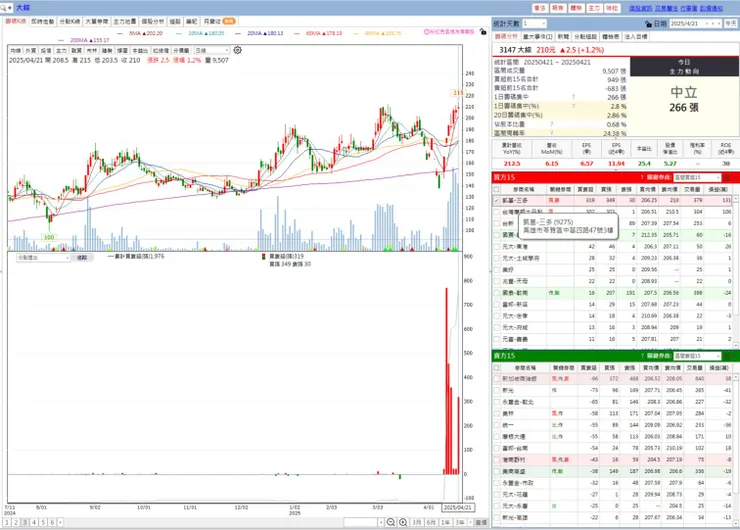Zoom in the chart with plus magnifier
The width and height of the screenshot is (740, 530).
[403, 522]
